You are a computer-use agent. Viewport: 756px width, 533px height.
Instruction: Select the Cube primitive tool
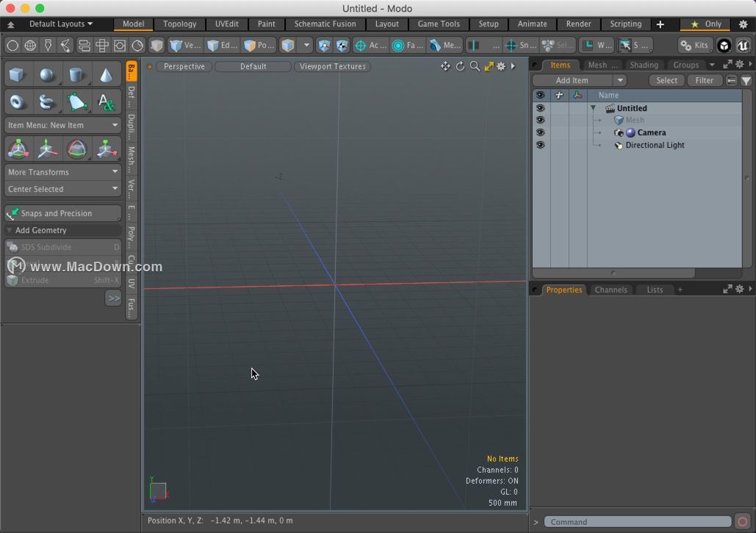[x=18, y=75]
